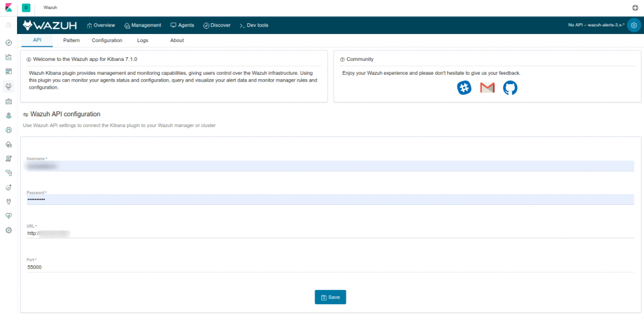
Task: Click the 'Wazuh API configuration' heading
Action: pyautogui.click(x=65, y=114)
